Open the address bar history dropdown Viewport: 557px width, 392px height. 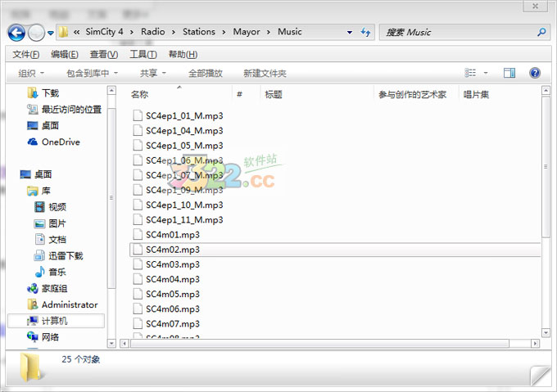pyautogui.click(x=350, y=32)
